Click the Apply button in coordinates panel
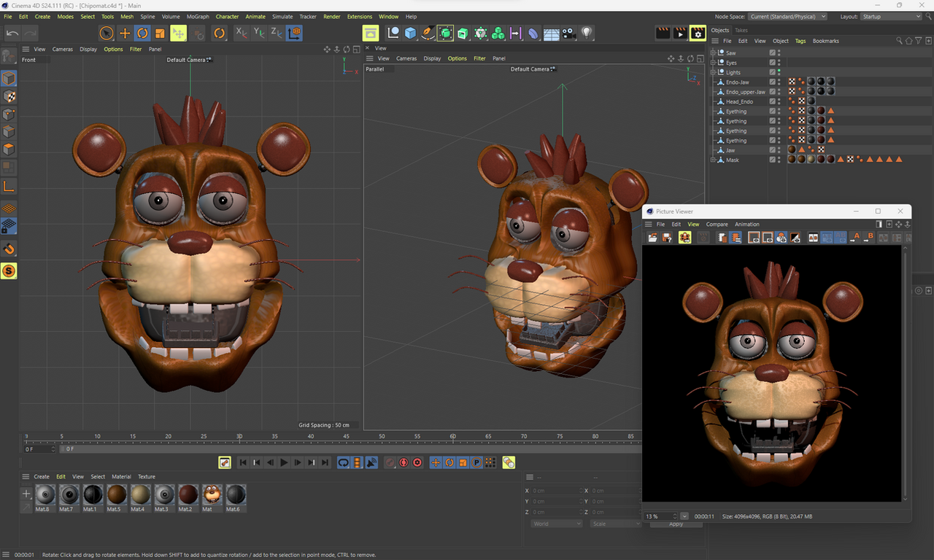The image size is (934, 560). pos(676,524)
